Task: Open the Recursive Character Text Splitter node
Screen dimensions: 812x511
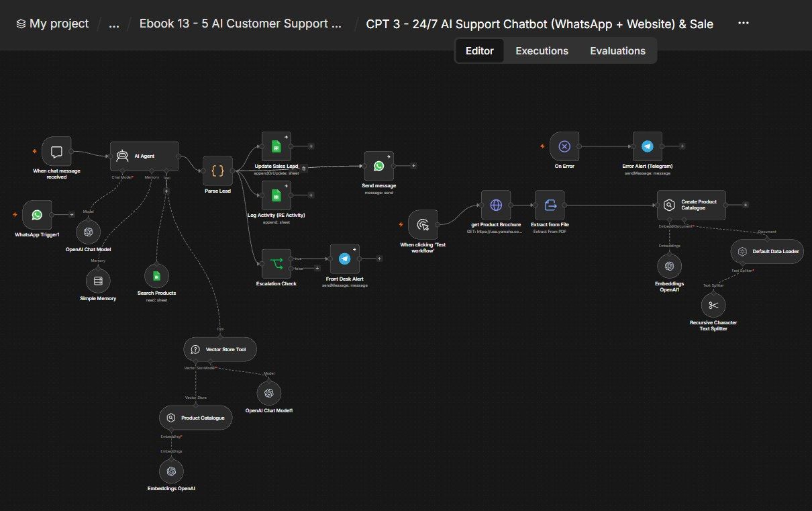Action: pyautogui.click(x=713, y=305)
